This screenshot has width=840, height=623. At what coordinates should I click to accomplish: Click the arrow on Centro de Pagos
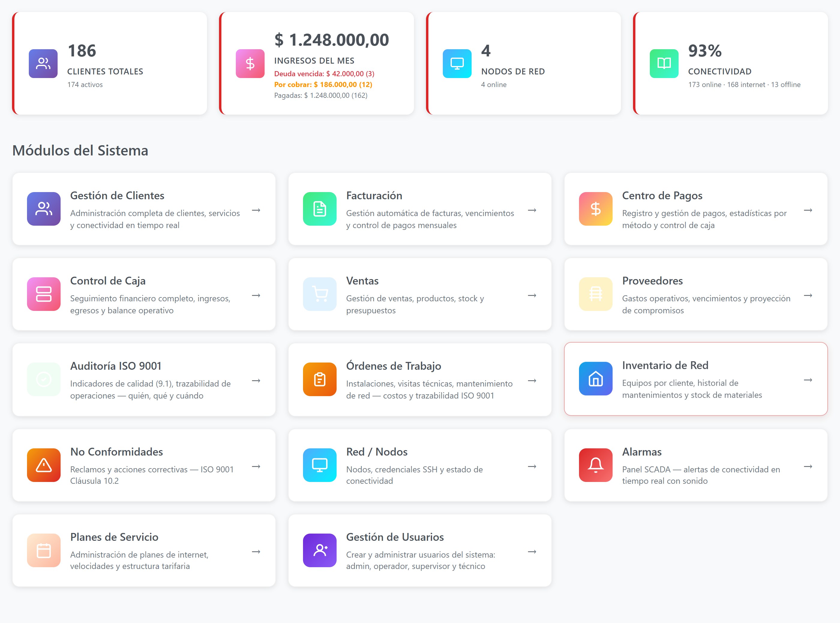(x=808, y=210)
